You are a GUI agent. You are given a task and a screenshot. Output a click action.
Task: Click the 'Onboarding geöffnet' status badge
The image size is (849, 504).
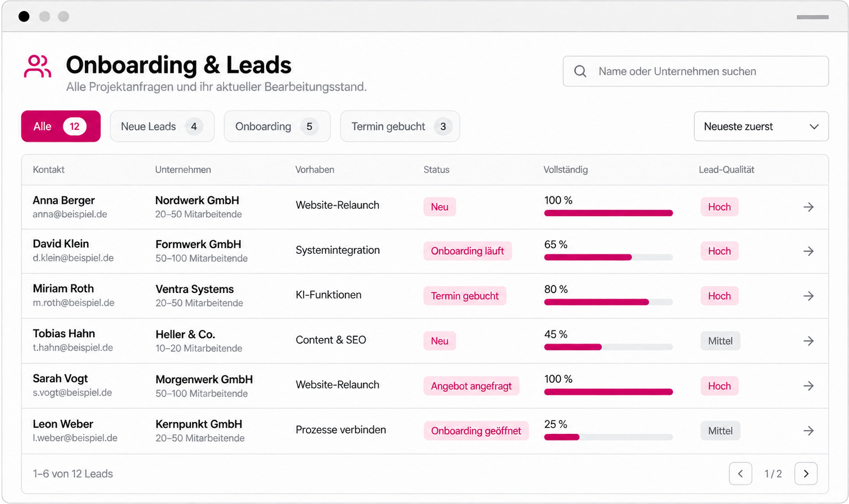click(x=476, y=430)
